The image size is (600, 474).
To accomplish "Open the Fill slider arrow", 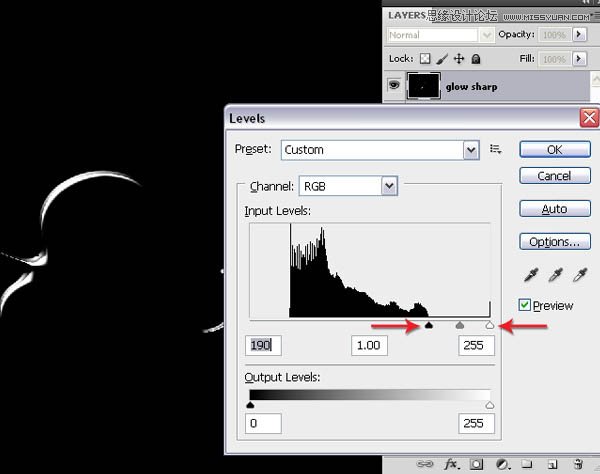I will [579, 59].
